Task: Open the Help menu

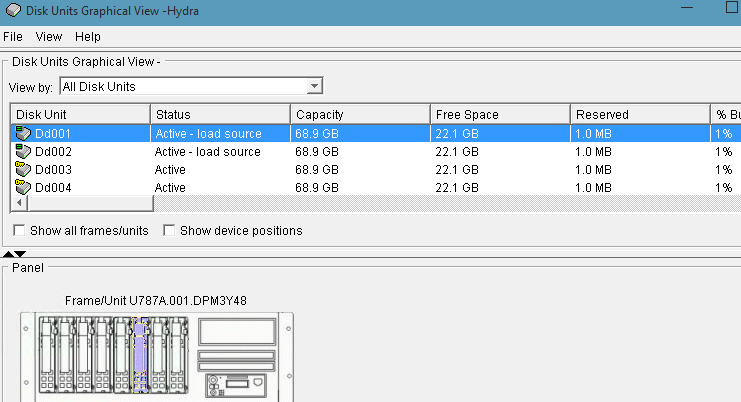Action: [88, 36]
